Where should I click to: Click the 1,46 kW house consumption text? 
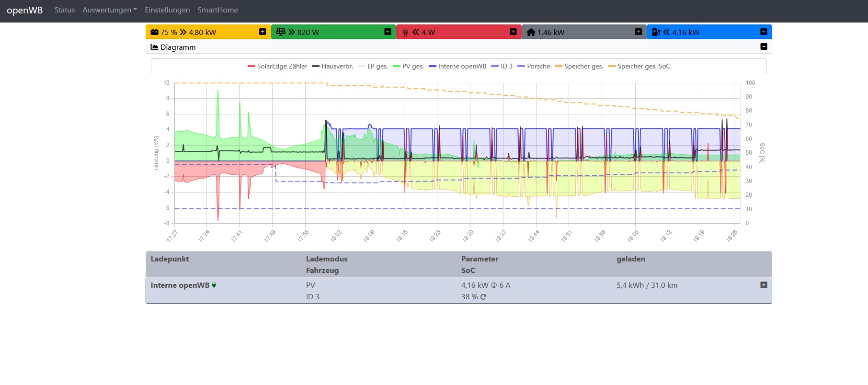551,32
